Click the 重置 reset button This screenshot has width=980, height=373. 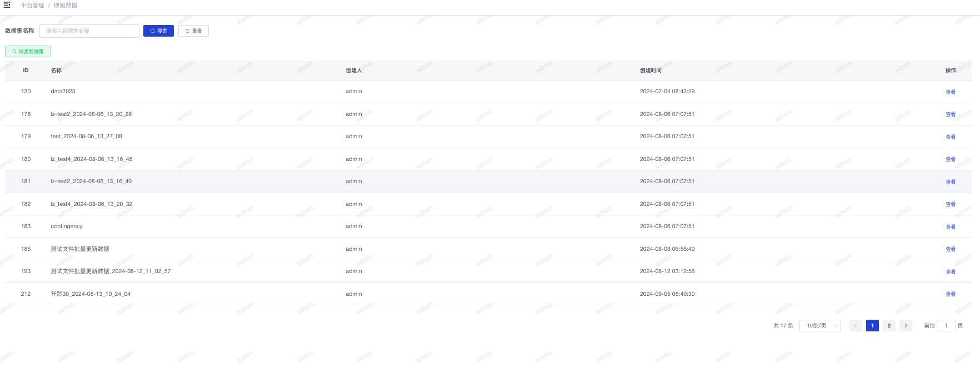pyautogui.click(x=193, y=31)
